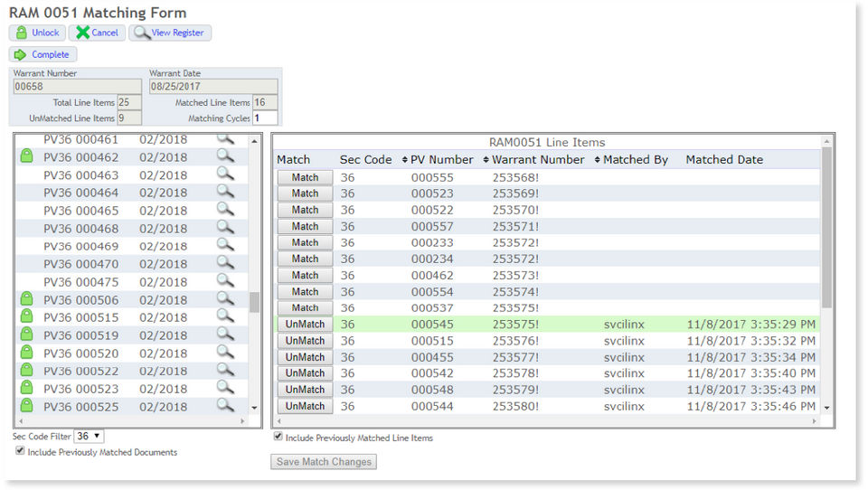
Task: Uncheck Include Previously Matched Line Items
Action: 278,437
